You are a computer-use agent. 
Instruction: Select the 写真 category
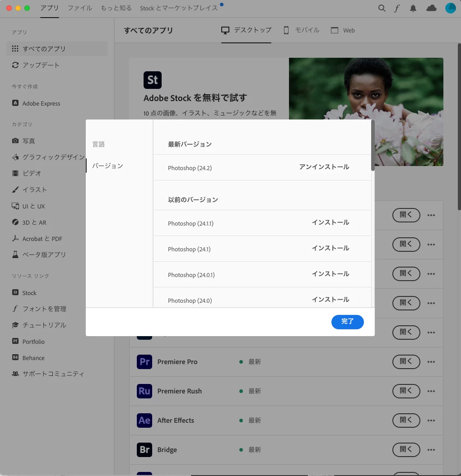[x=23, y=141]
